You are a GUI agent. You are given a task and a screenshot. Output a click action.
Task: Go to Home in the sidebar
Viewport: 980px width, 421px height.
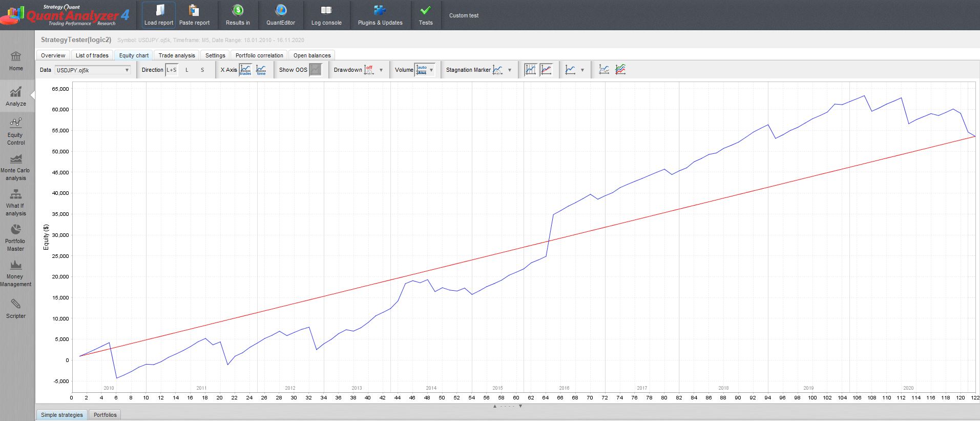coord(16,62)
